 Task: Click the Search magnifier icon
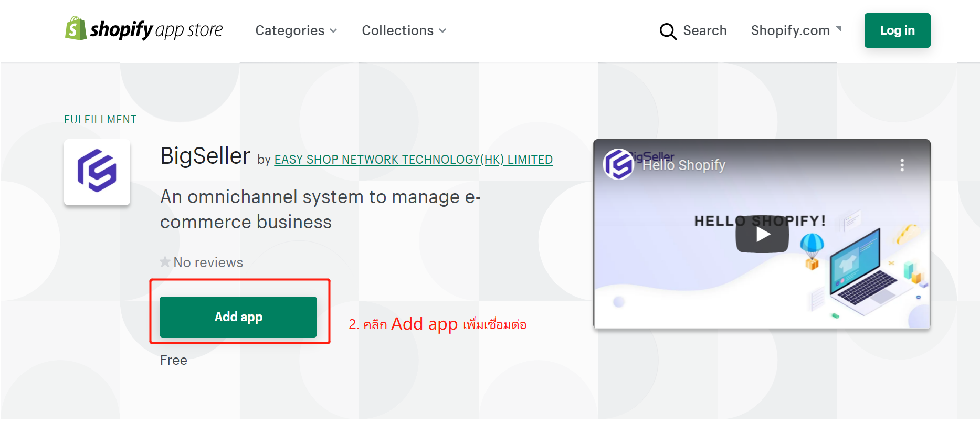coord(668,31)
